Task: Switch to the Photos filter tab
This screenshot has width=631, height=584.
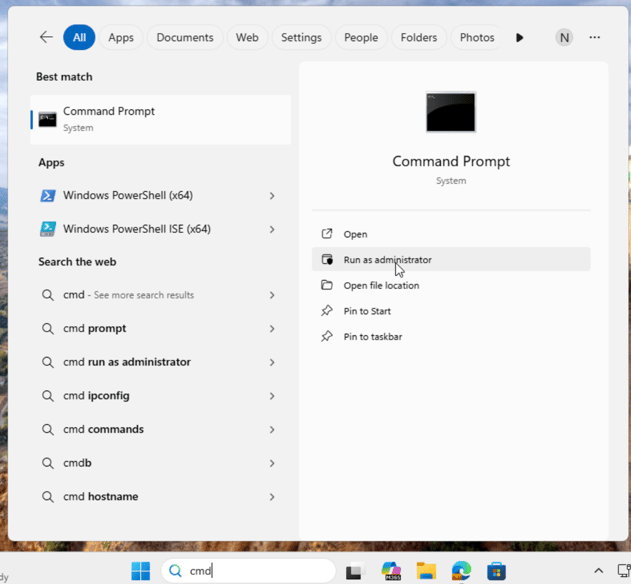Action: (x=477, y=37)
